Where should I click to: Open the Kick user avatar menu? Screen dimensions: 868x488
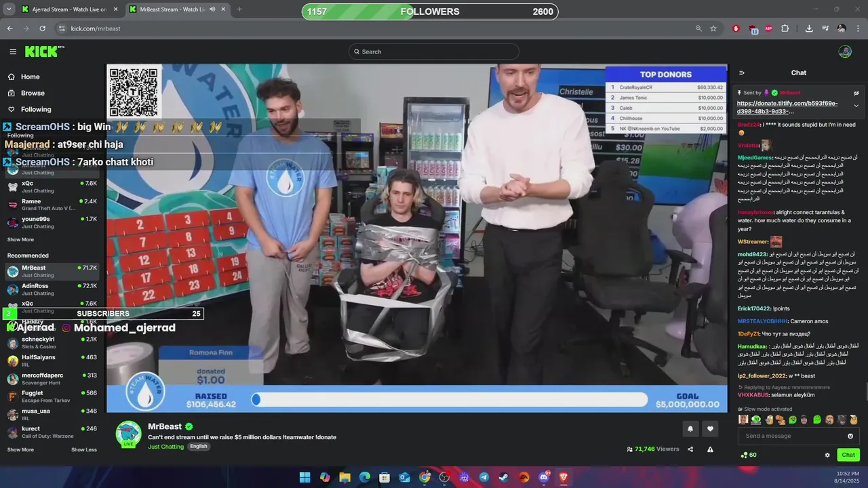845,52
